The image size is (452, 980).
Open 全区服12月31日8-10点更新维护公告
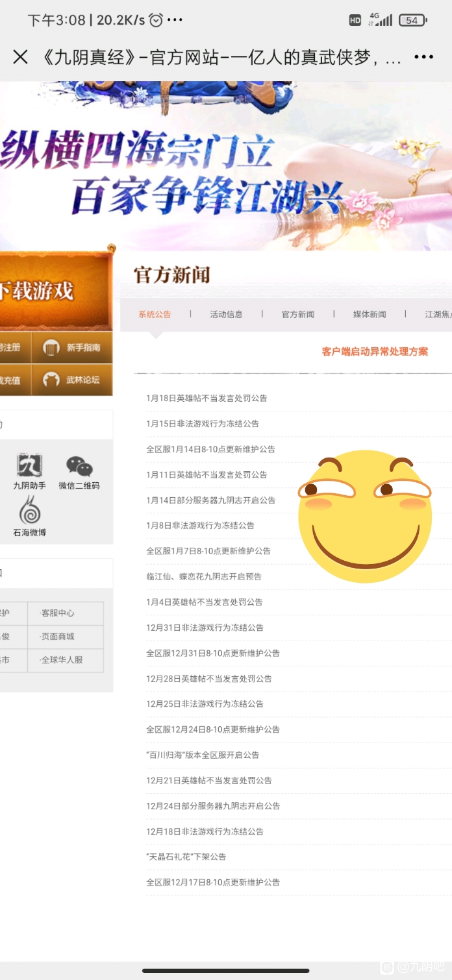pyautogui.click(x=213, y=653)
